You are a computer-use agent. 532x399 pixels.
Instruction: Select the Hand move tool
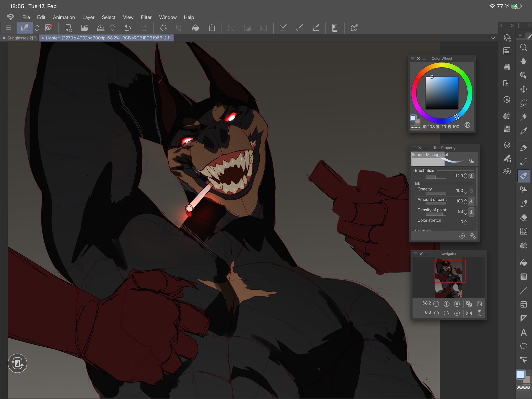pos(523,61)
